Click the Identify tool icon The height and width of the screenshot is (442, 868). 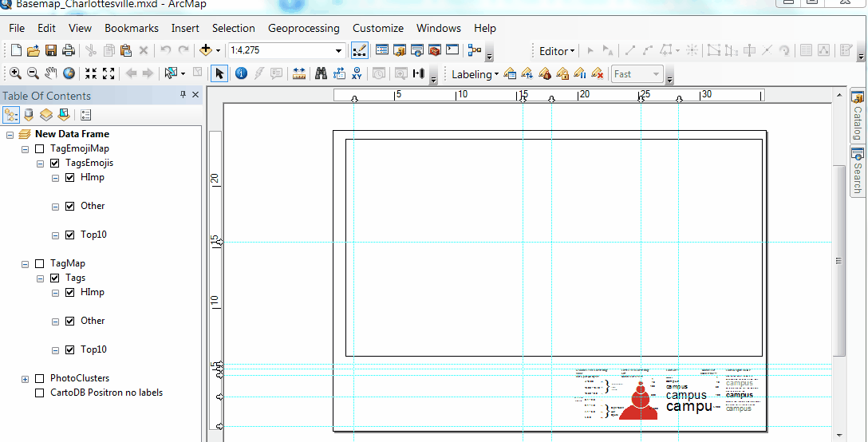(241, 73)
